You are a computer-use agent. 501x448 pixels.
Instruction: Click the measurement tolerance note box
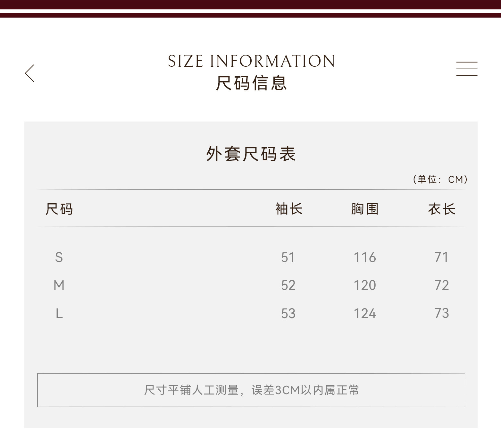click(251, 390)
